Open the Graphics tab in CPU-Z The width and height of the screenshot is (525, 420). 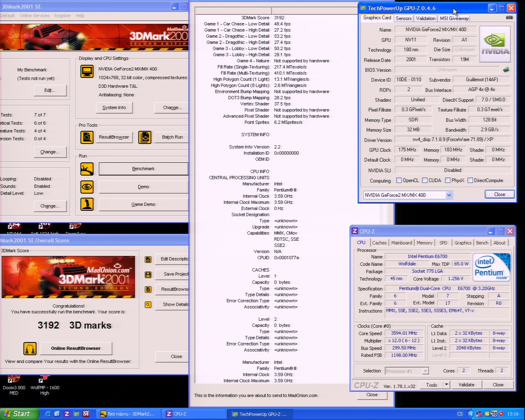463,243
